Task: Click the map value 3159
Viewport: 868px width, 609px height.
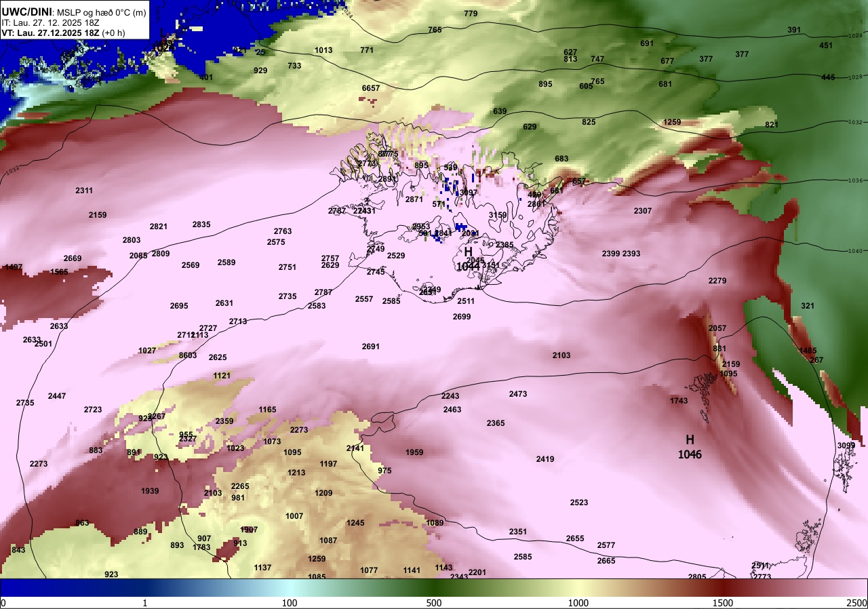Action: coord(498,215)
